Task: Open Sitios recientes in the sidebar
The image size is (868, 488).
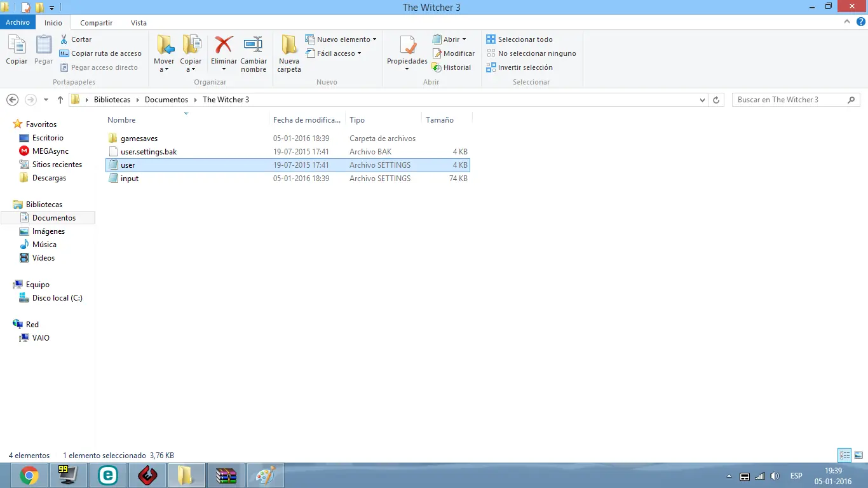Action: (57, 165)
